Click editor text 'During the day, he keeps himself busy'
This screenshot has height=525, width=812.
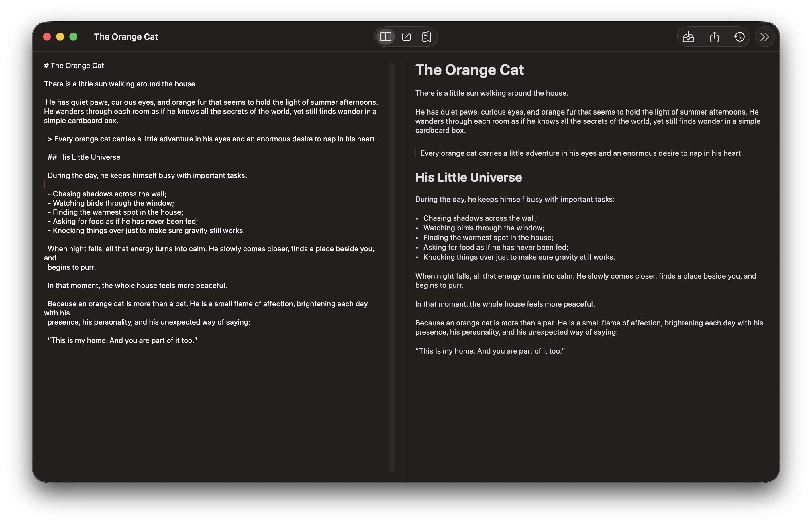[147, 175]
